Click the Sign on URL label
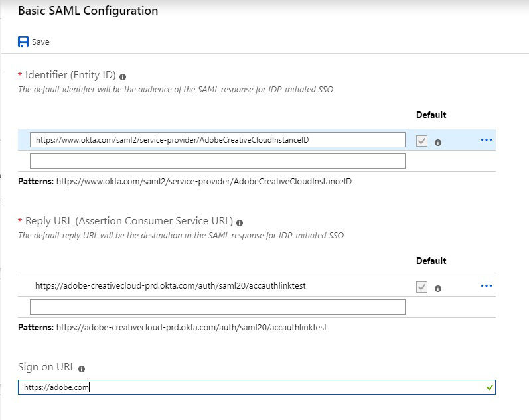529x420 pixels. point(46,367)
